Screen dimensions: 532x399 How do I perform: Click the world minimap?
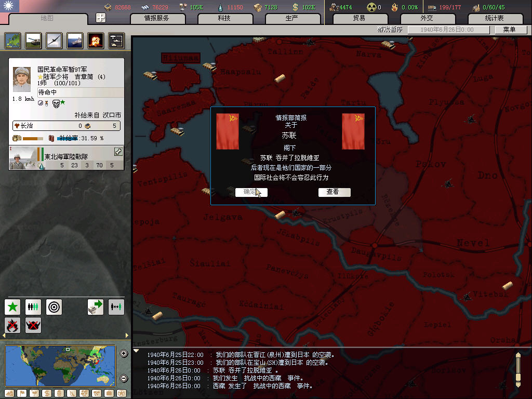coord(60,366)
